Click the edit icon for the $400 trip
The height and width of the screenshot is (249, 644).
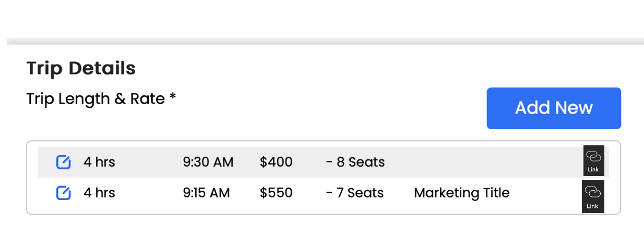[63, 163]
